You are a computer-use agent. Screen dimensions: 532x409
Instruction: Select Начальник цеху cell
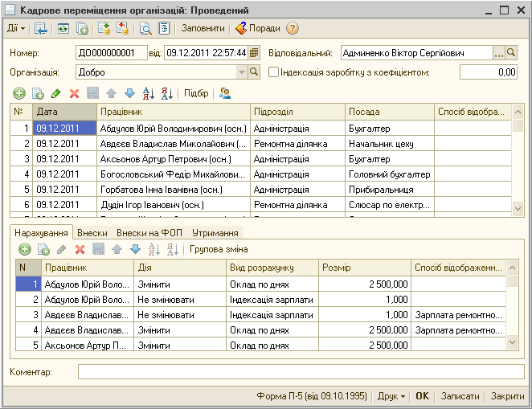pos(390,144)
